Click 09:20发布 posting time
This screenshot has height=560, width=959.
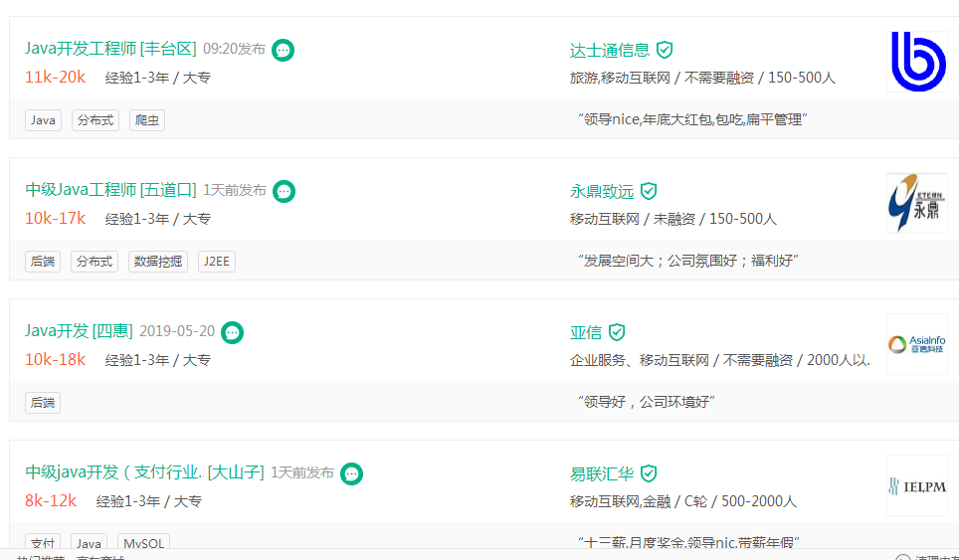coord(234,49)
